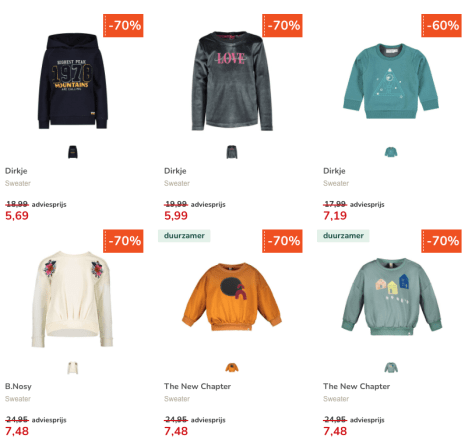Viewport: 475px width, 445px height.
Task: Open the Dirkje sweater priced 5,69
Action: [16, 171]
